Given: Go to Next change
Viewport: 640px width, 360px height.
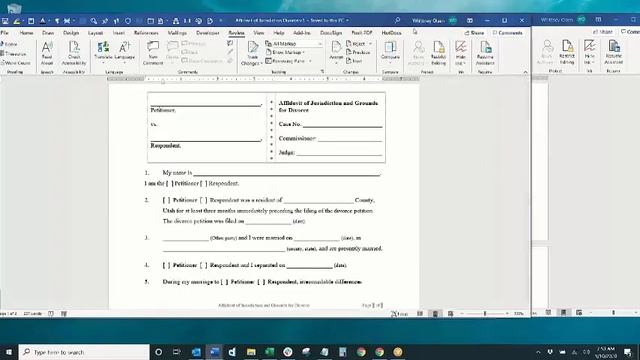Looking at the screenshot, I should click(x=354, y=61).
